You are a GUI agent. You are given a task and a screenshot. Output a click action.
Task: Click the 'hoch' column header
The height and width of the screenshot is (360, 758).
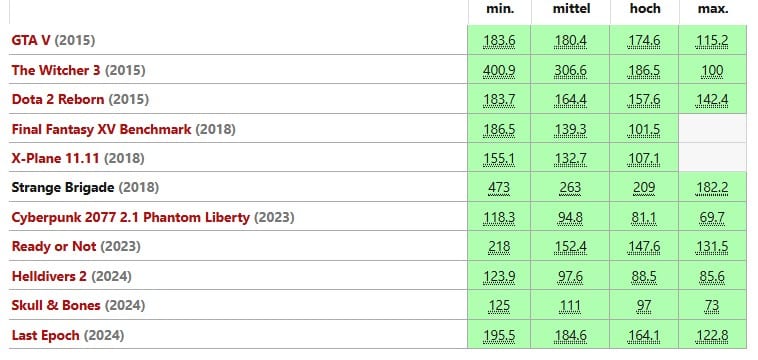(645, 9)
